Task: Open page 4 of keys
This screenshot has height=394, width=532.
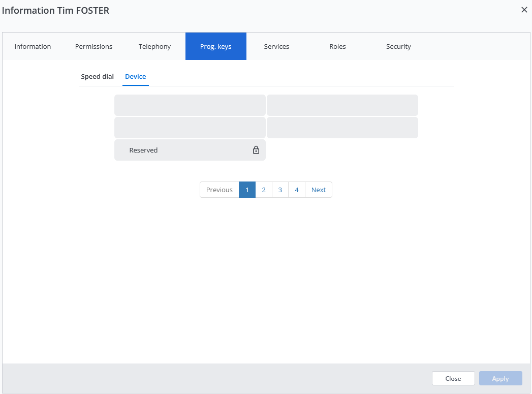Action: pyautogui.click(x=297, y=190)
